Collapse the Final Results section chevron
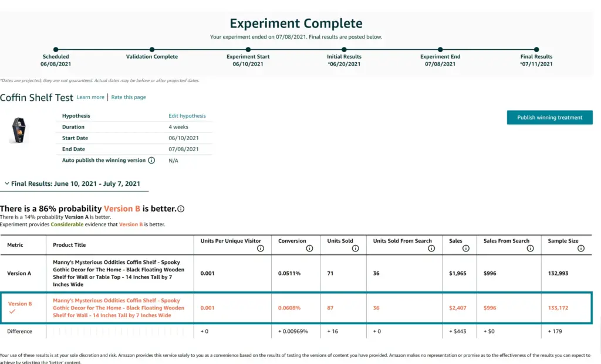 coord(6,184)
